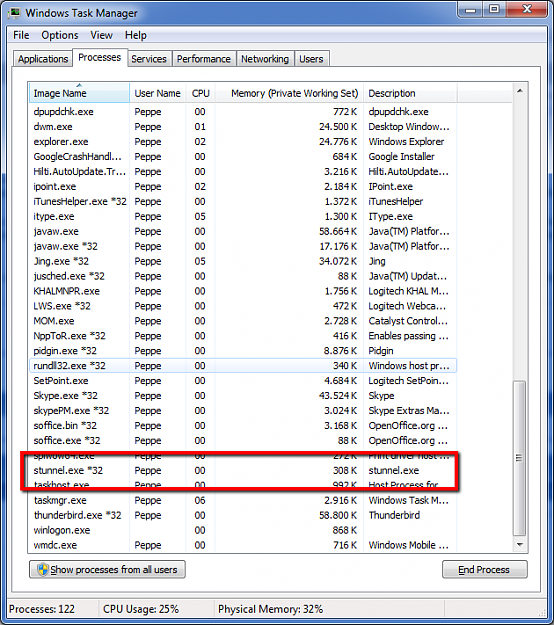Click the Physical Memory: 32% status entry
Screen dimensions: 554x625
coord(270,609)
